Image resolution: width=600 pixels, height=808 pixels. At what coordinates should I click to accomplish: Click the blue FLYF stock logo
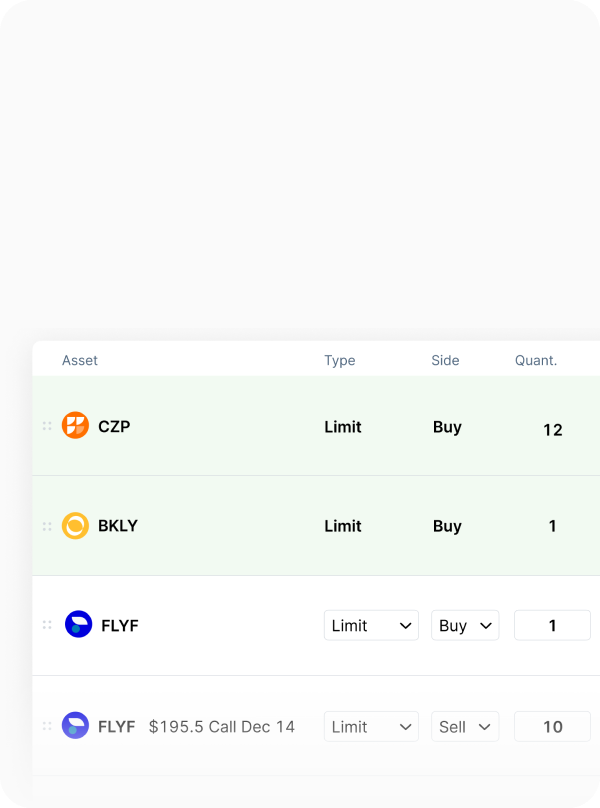pyautogui.click(x=78, y=625)
